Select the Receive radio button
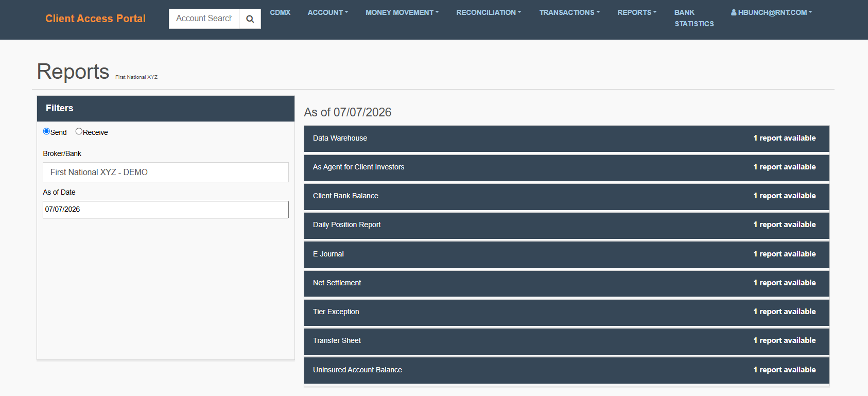Image resolution: width=868 pixels, height=396 pixels. pos(79,131)
